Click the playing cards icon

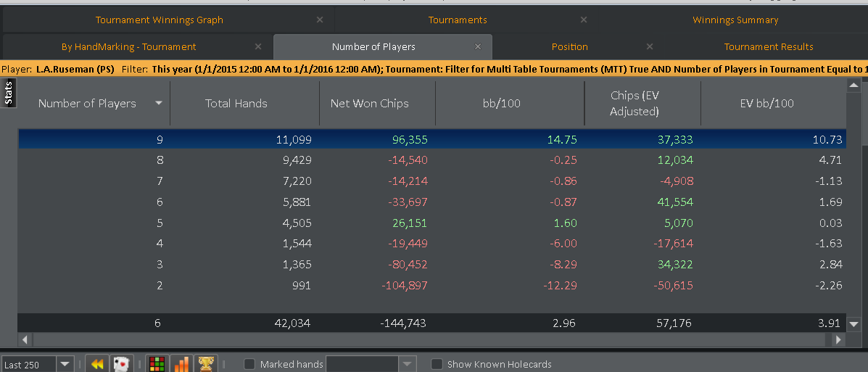pyautogui.click(x=121, y=364)
